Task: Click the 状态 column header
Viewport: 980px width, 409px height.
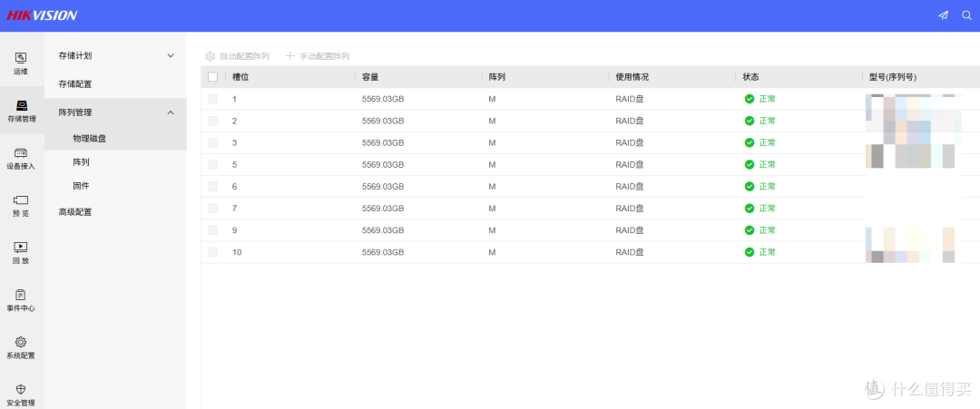Action: tap(750, 77)
